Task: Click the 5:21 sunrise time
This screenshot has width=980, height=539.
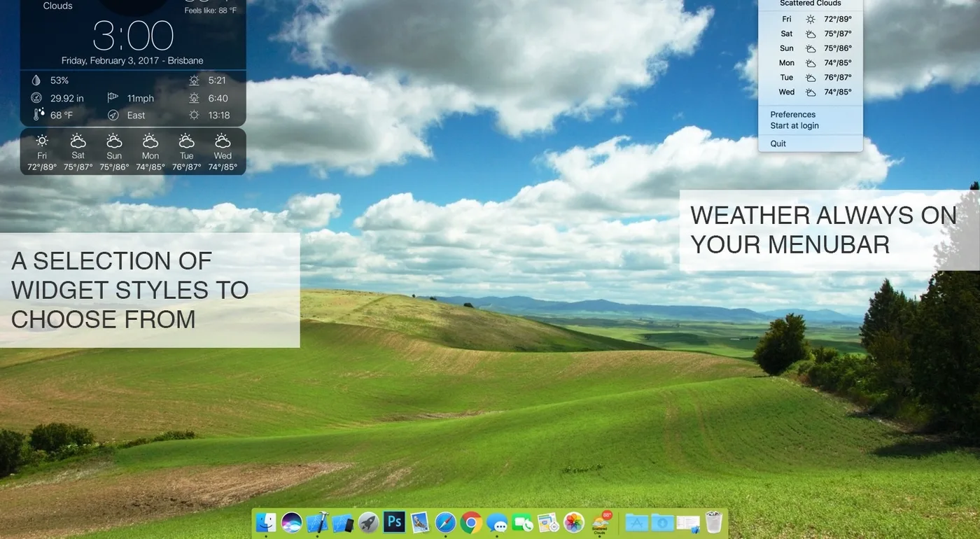Action: click(x=217, y=80)
